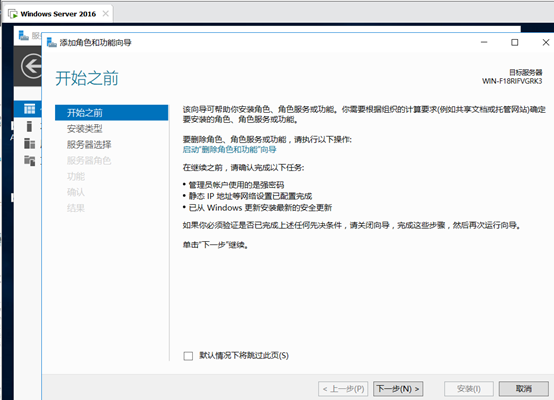Click the Server Manager window icon
554x400 pixels.
(x=24, y=35)
